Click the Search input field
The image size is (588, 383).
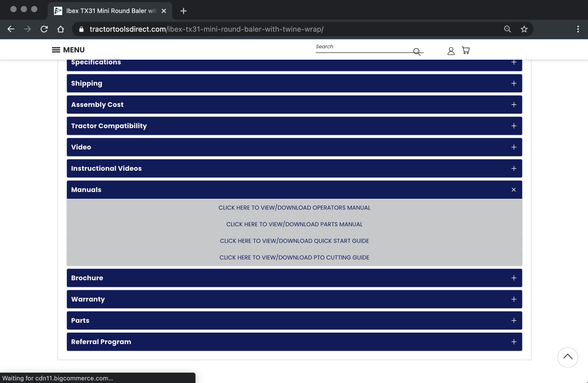tap(363, 47)
